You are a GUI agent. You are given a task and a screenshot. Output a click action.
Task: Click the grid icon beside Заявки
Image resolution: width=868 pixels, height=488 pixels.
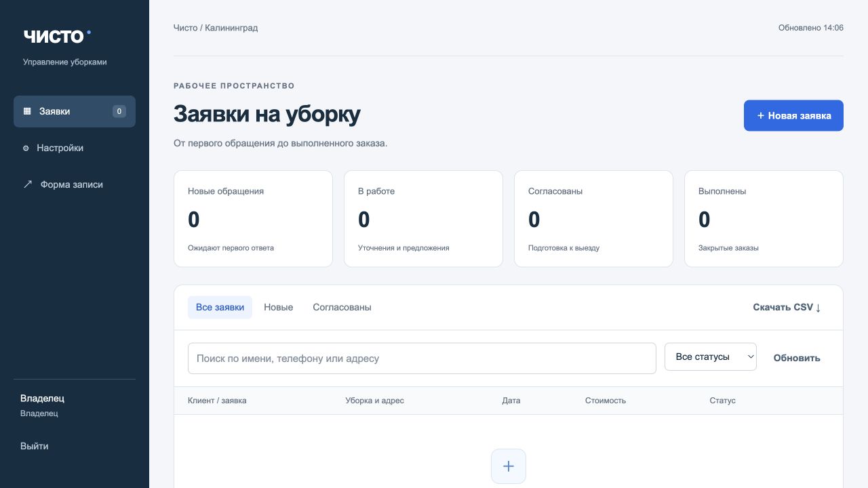(x=27, y=111)
